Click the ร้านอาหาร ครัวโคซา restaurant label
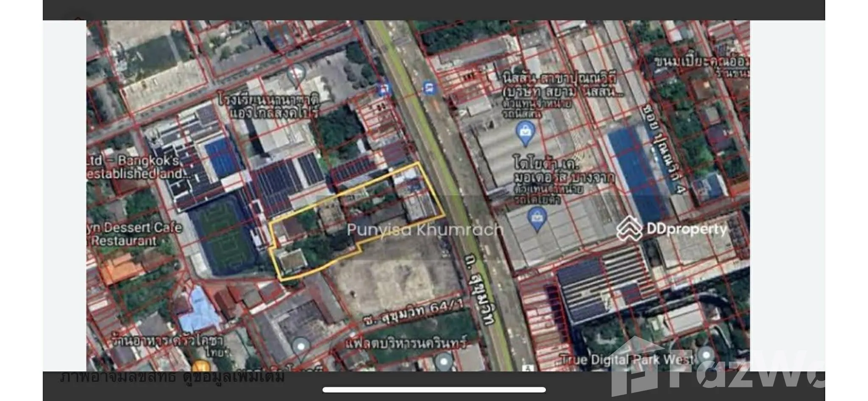Viewport: 868px width, 401px height. (167, 341)
